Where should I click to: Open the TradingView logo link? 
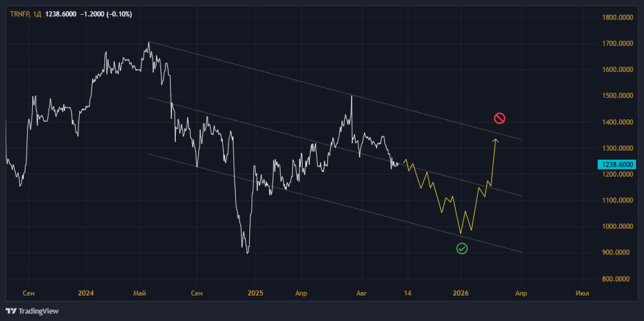coord(32,311)
